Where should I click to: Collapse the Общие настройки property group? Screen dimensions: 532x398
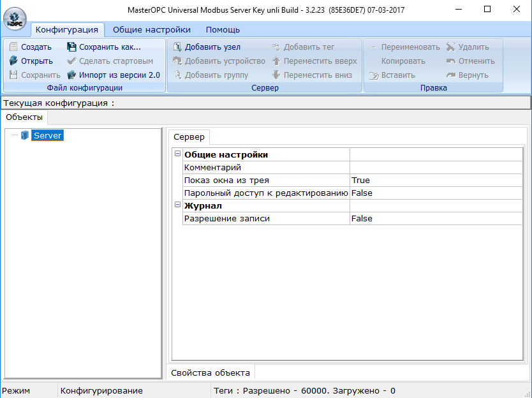(x=177, y=154)
